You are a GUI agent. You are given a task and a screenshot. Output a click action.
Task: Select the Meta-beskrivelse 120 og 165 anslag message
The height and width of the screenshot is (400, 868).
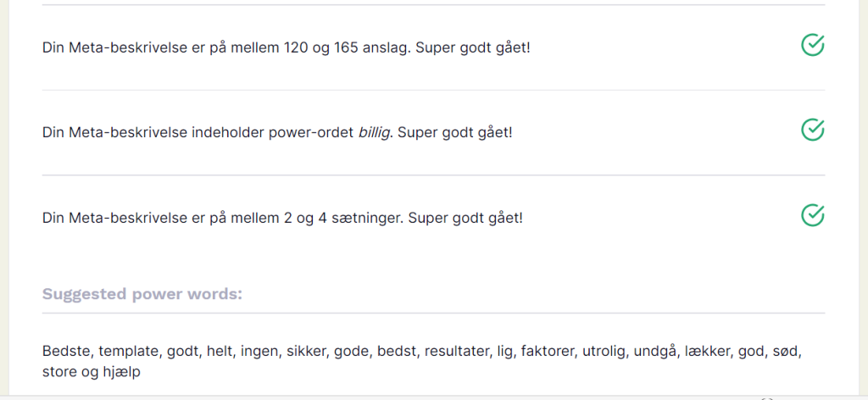coord(287,47)
